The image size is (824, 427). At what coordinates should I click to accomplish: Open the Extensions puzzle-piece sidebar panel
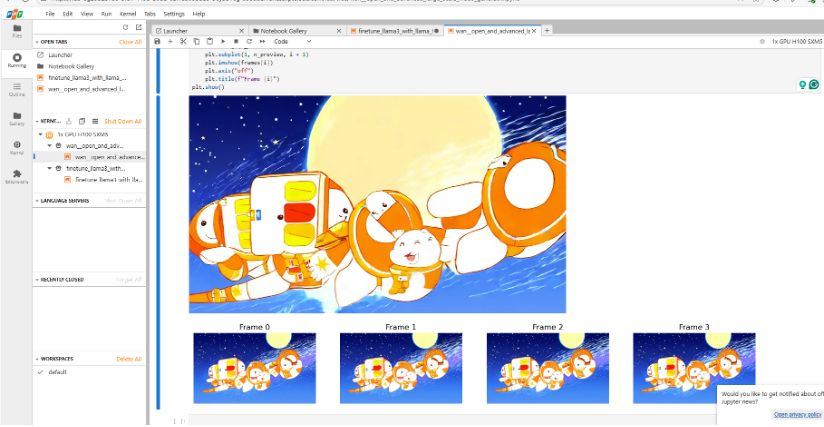coord(17,176)
